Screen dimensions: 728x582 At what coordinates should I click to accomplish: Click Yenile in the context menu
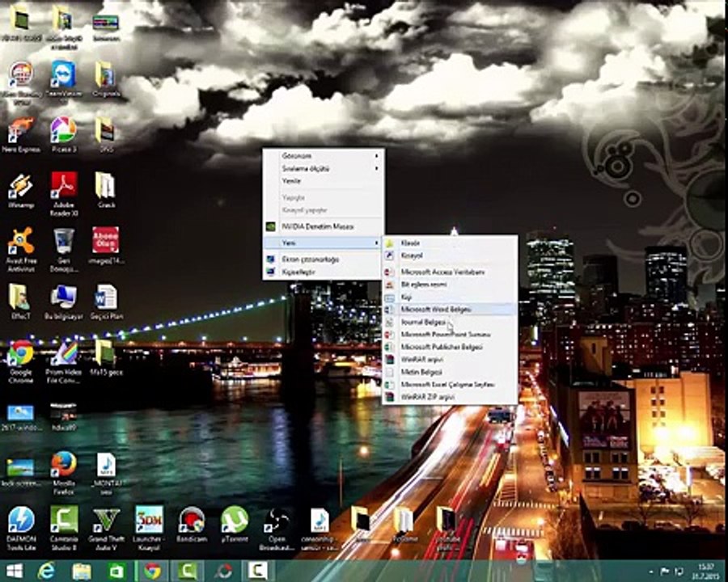(x=291, y=181)
